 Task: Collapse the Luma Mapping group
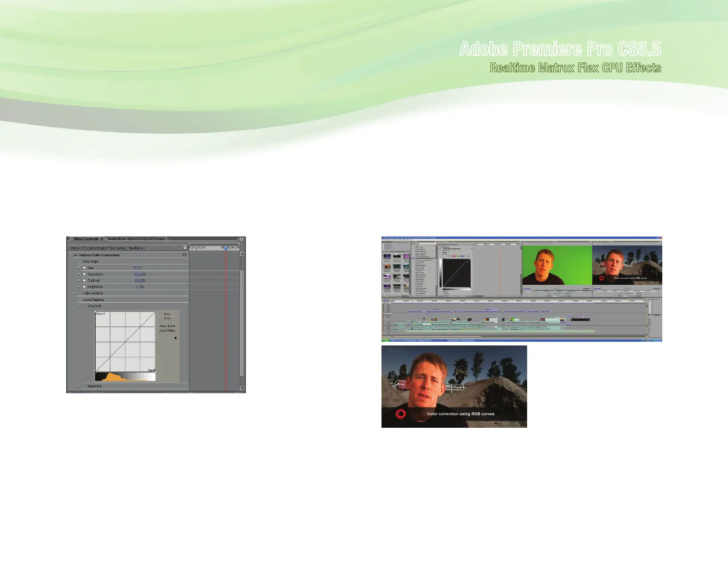pyautogui.click(x=75, y=299)
